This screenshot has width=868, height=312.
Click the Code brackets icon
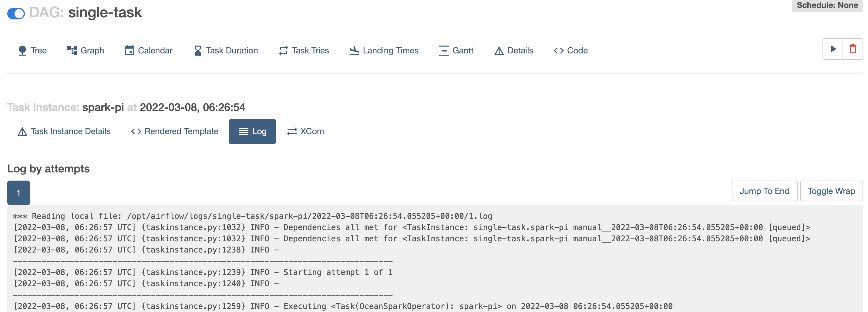(x=558, y=51)
